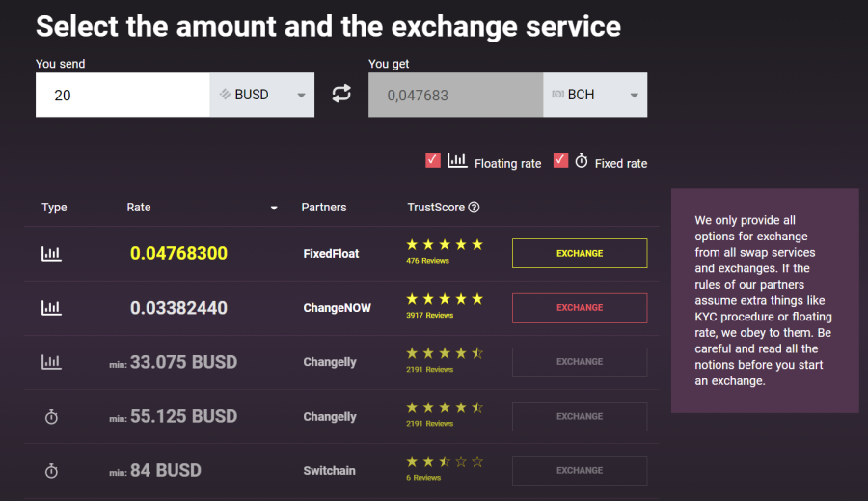
Task: Click the red EXCHANGE button for ChangeNOW
Action: (x=580, y=308)
